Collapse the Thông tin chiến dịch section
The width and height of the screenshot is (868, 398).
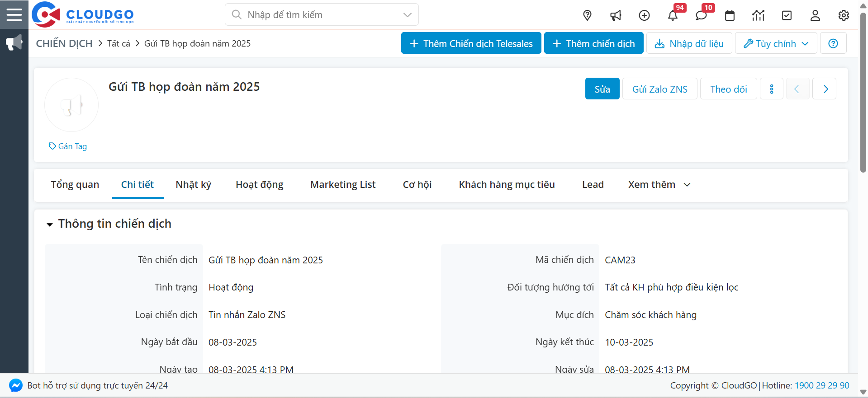point(50,224)
